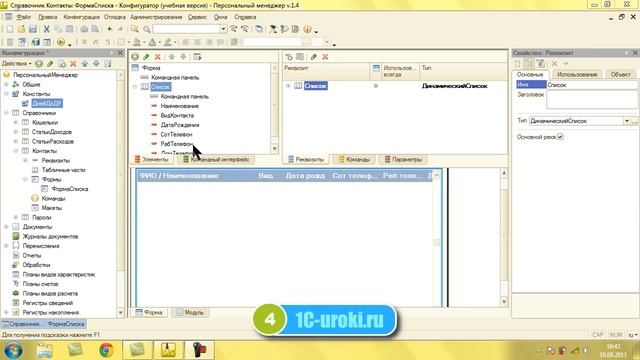Click the yellow debug run icon
Image resolution: width=640 pixels, height=360 pixels.
61,42
